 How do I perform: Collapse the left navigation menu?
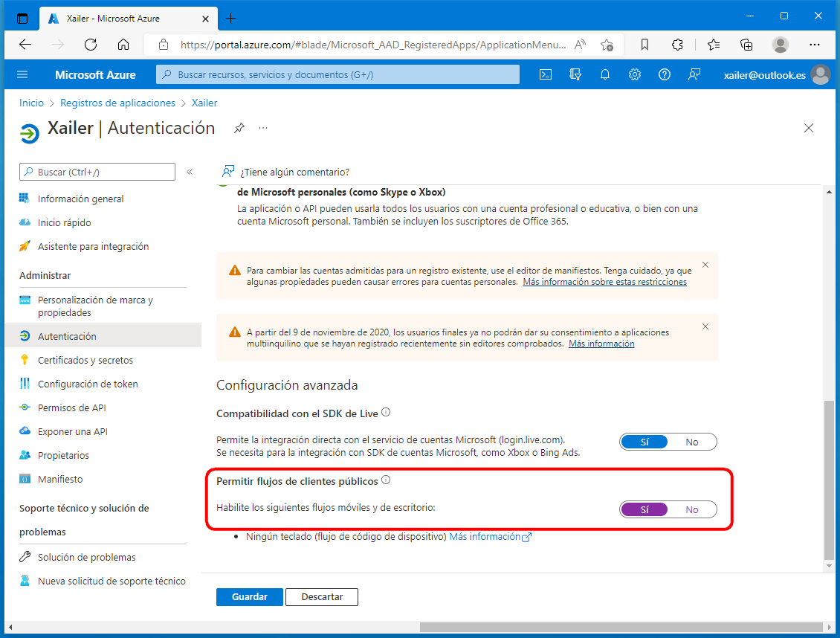[190, 172]
